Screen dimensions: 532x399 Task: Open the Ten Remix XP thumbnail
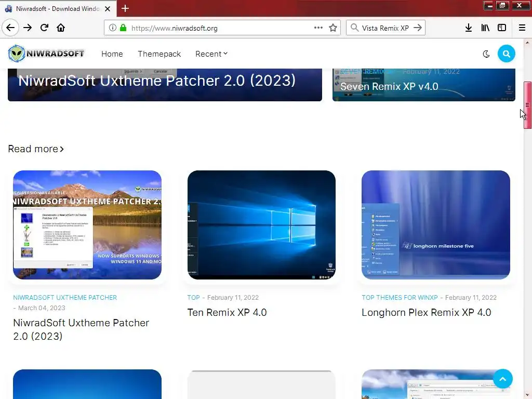tap(261, 225)
